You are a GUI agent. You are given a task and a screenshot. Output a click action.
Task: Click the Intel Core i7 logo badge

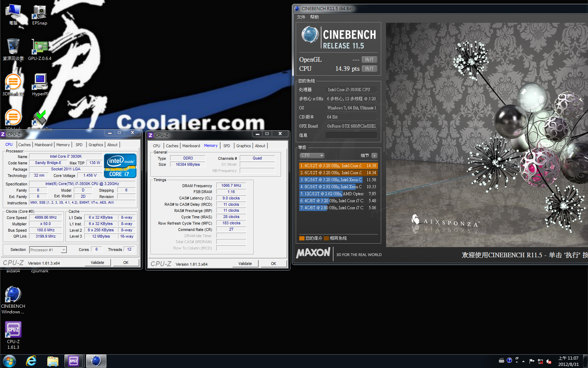coord(120,166)
